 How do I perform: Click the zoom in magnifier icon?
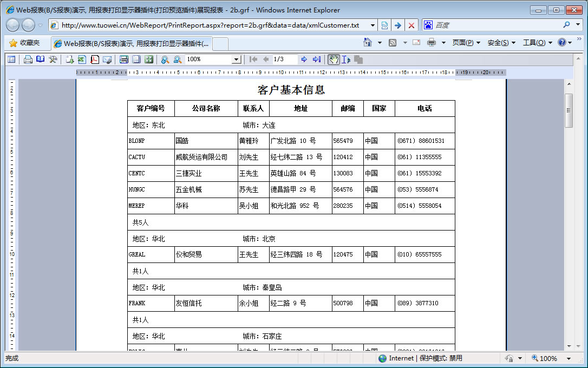(x=165, y=60)
